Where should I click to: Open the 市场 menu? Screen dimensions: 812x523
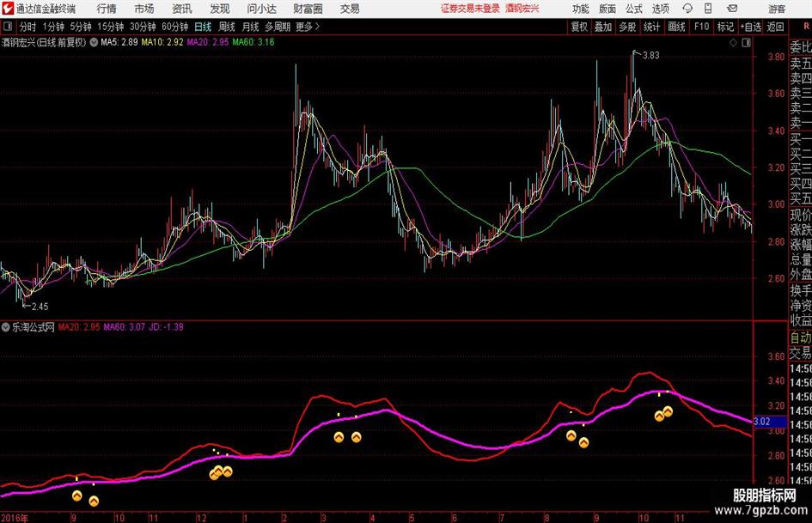(x=144, y=9)
